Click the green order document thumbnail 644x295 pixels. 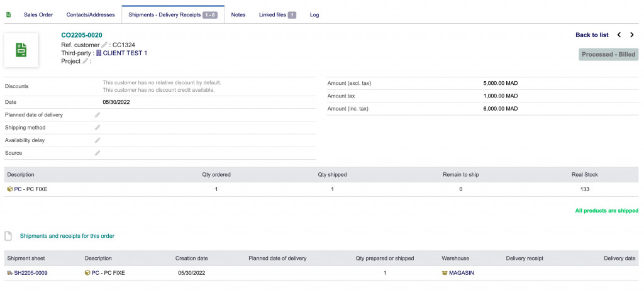[21, 50]
